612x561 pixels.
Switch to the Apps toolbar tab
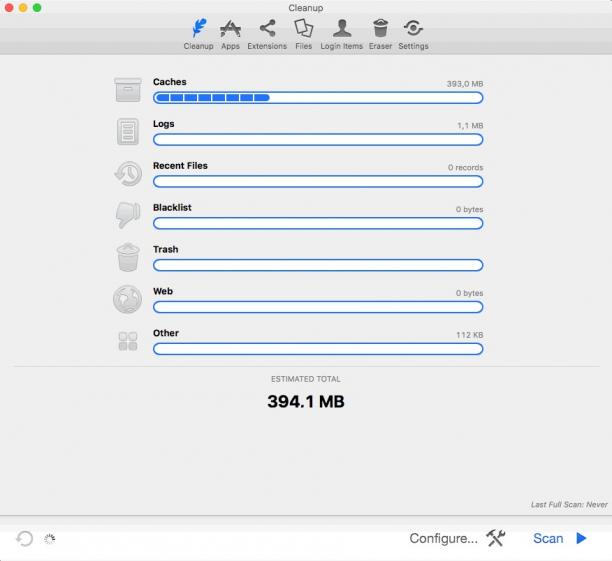(230, 35)
